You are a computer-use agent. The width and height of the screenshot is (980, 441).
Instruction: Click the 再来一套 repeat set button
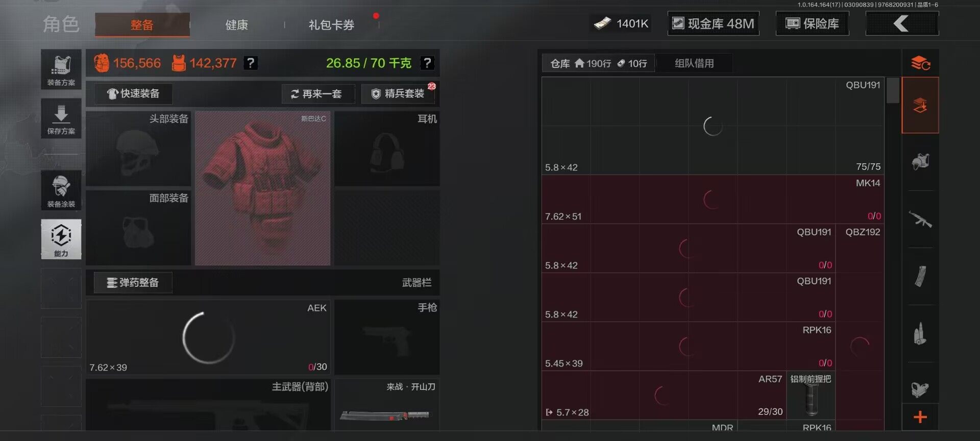318,94
